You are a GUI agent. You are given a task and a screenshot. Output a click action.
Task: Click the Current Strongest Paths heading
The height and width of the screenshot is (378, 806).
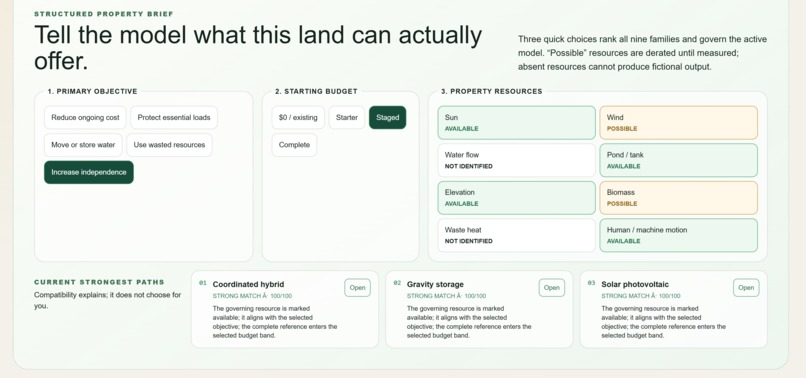click(x=99, y=282)
